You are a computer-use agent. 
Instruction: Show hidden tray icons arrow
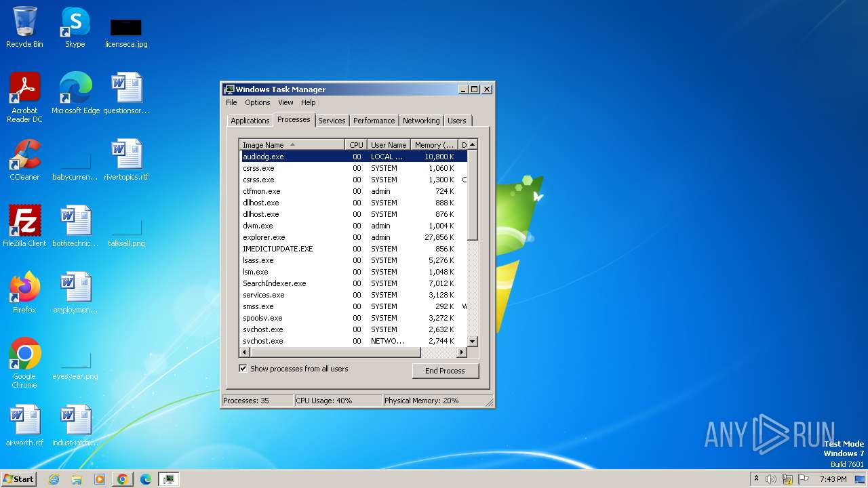pos(756,479)
